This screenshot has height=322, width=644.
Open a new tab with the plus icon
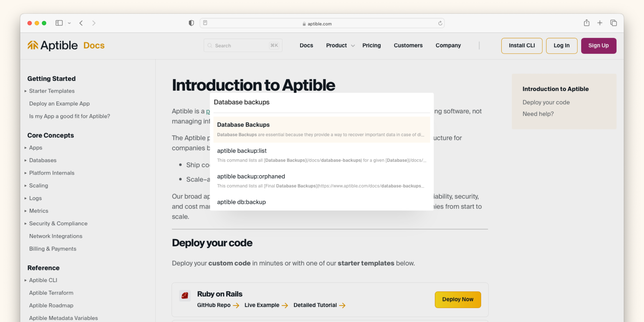click(x=600, y=23)
